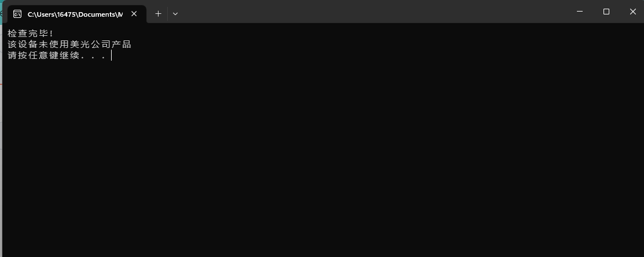
Task: Click the 该设备未使用美光公司产品 output line
Action: coord(69,44)
